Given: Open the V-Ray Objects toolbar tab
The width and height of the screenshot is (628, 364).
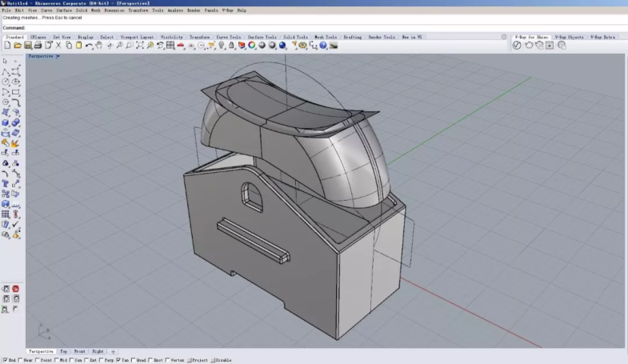Looking at the screenshot, I should click(570, 37).
